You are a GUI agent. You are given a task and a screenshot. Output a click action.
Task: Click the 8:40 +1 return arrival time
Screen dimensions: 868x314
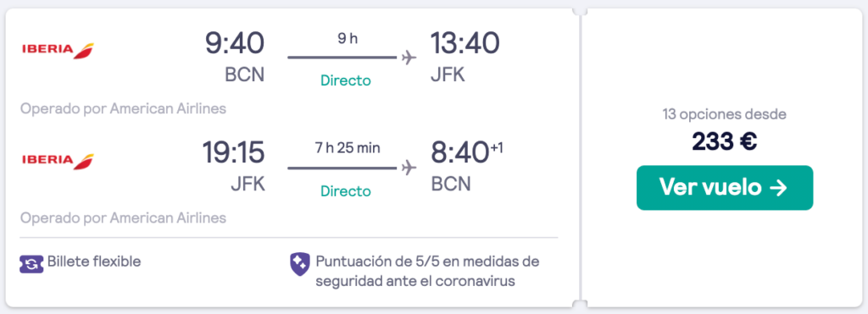point(467,153)
